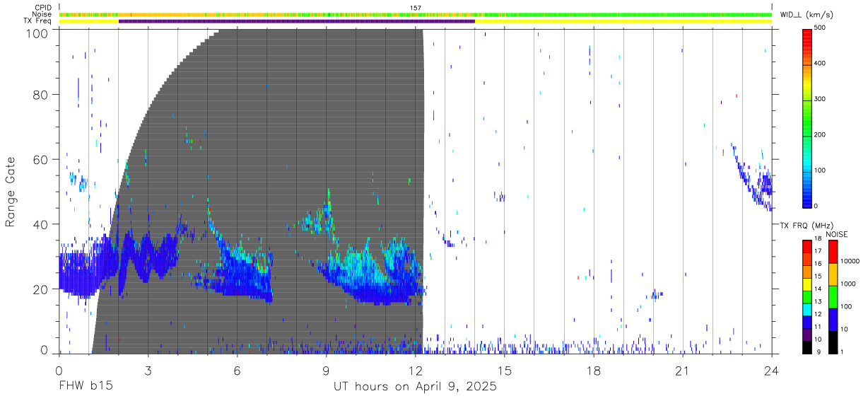Screen dimensions: 868x401
Task: Click the CPID value 157
Action: tap(416, 8)
